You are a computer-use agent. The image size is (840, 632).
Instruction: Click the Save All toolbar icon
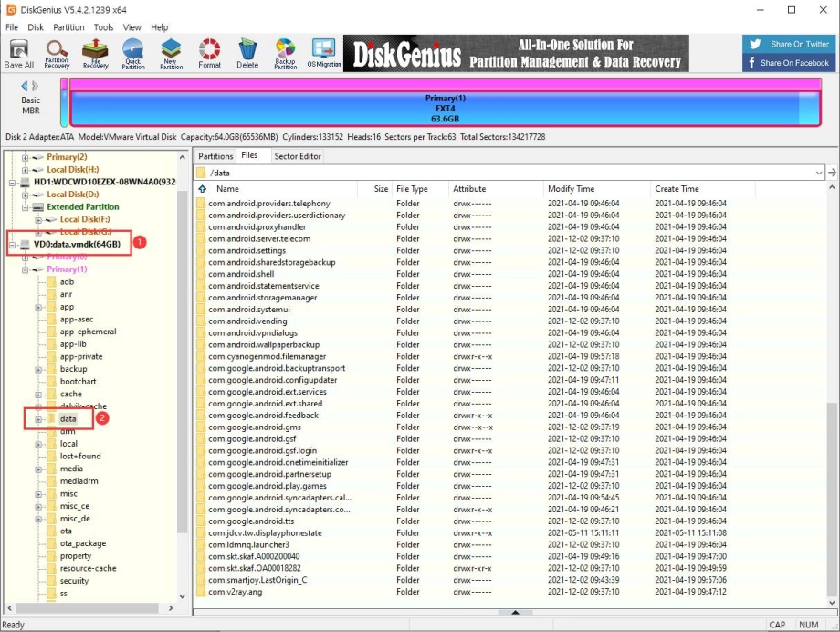coord(19,54)
